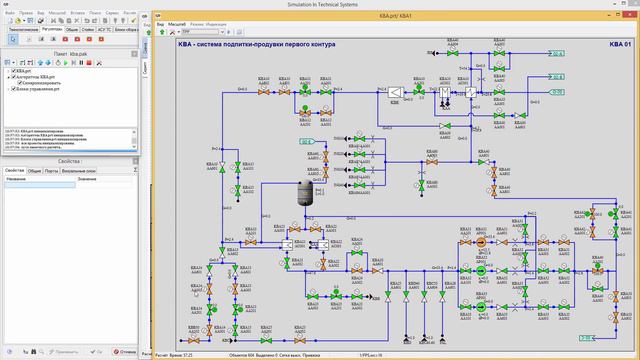Click the redo icon in the main toolbar
640x360 pixels.
(95, 20)
